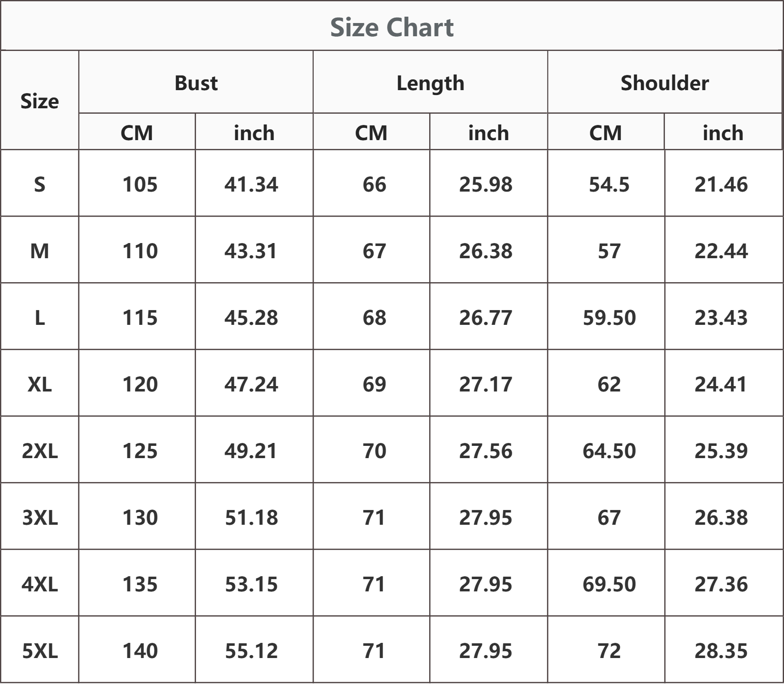Image resolution: width=784 pixels, height=684 pixels.
Task: Click the 28.35 shoulder inch cell
Action: (724, 650)
